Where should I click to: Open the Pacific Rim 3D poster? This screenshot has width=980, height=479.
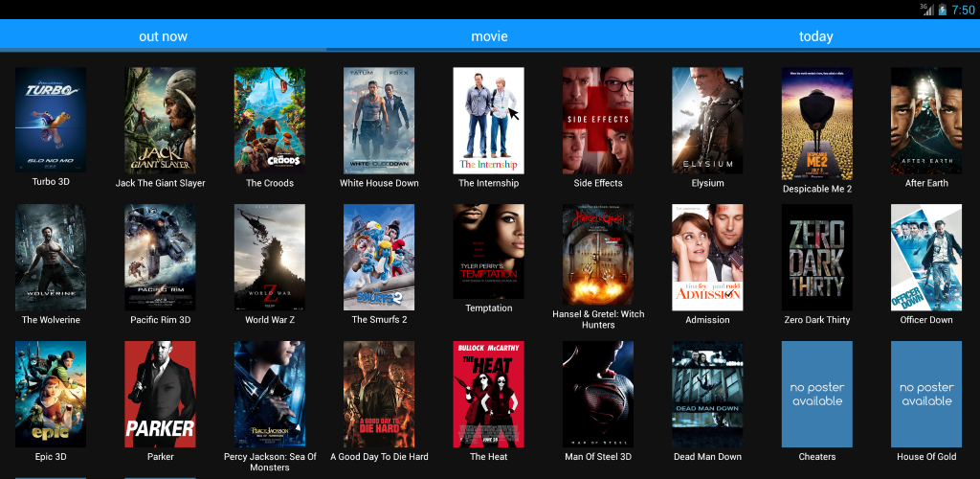pyautogui.click(x=160, y=258)
